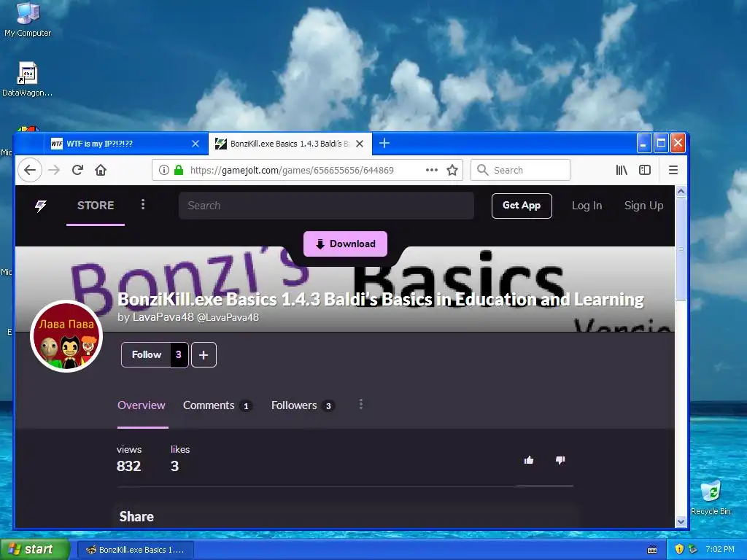Click the Sign Up link
The height and width of the screenshot is (560, 747).
(x=643, y=206)
